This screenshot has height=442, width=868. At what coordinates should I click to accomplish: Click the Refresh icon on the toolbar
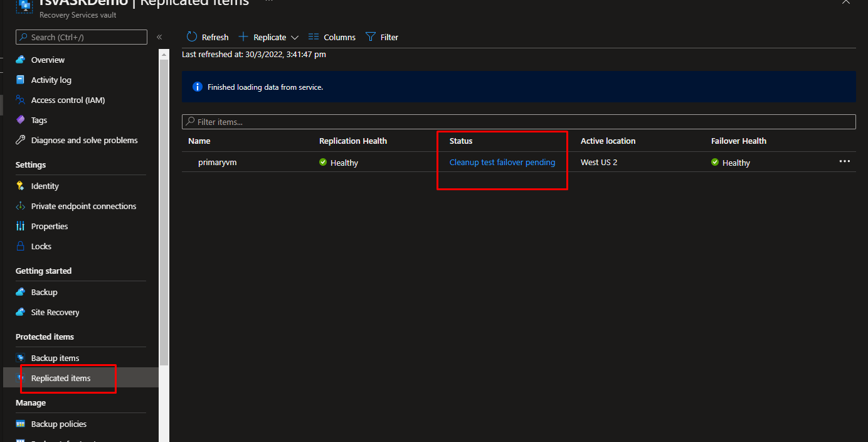pos(191,36)
